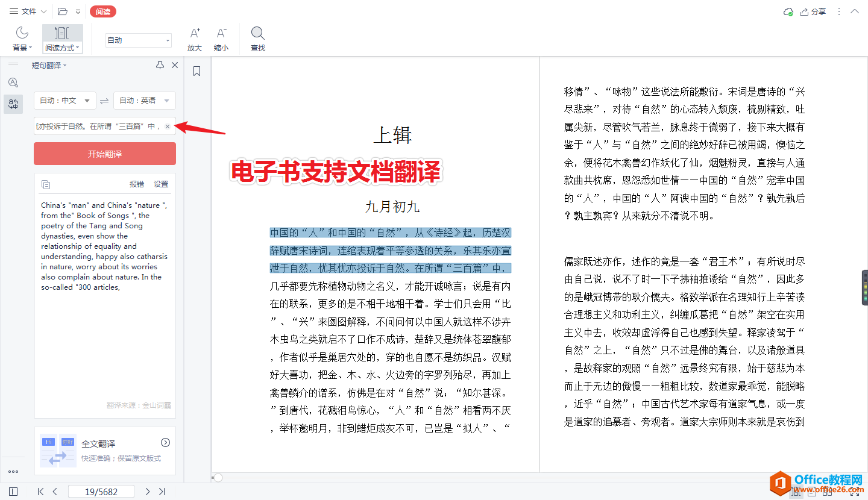Toggle the bottom-left sidebar panel icon

click(13, 492)
